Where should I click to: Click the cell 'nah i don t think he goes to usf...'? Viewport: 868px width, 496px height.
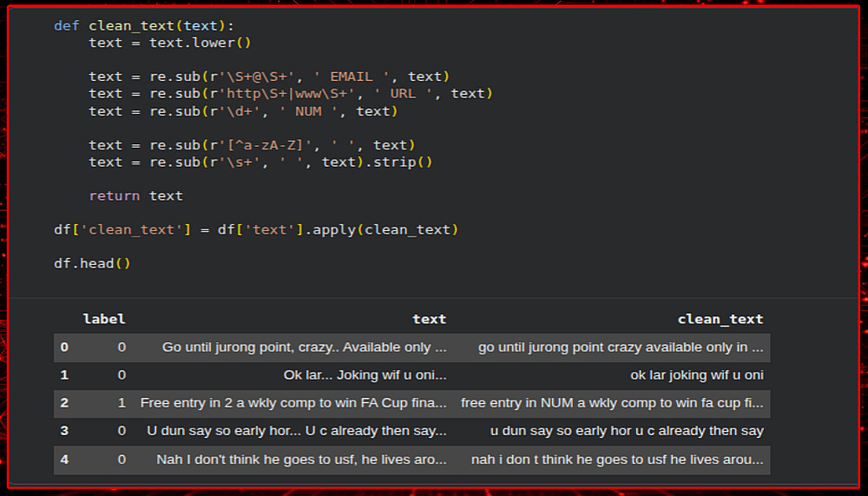coord(617,460)
